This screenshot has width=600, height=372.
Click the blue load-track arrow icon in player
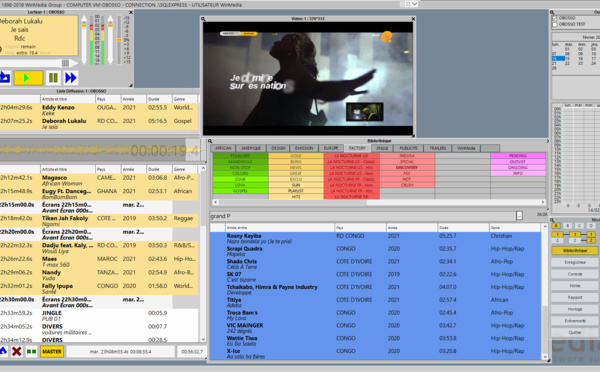5,78
